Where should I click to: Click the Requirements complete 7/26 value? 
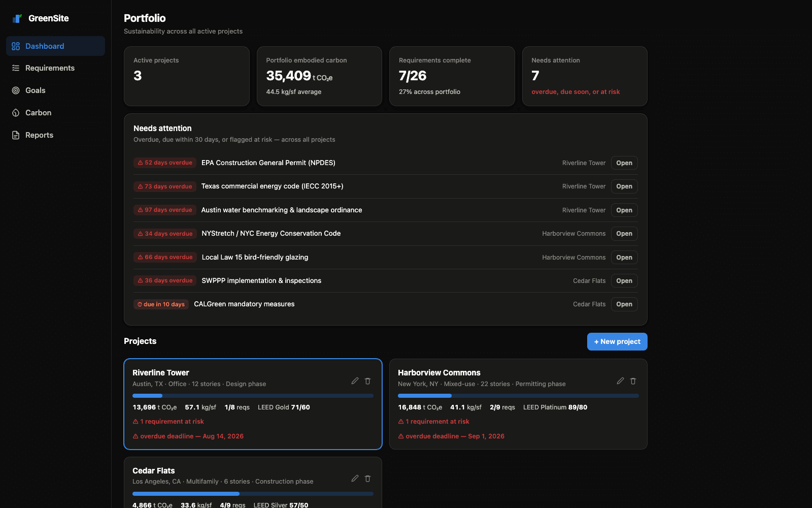[413, 76]
